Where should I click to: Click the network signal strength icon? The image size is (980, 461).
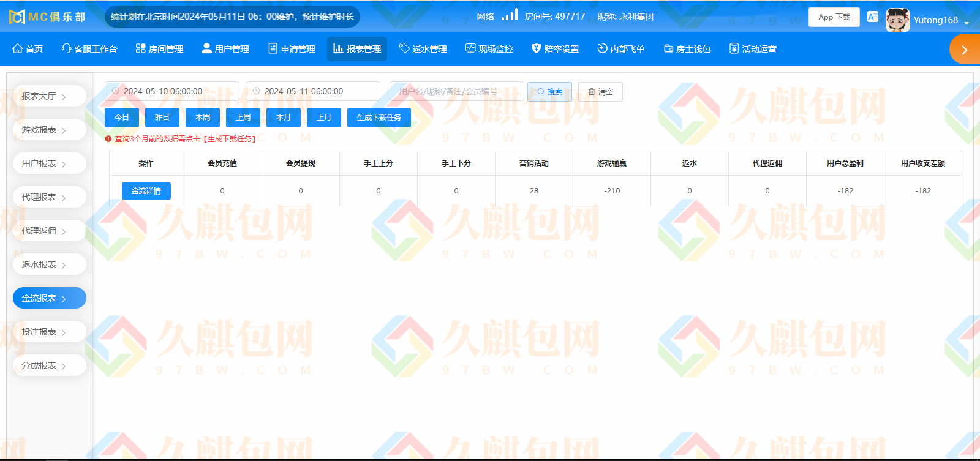510,14
